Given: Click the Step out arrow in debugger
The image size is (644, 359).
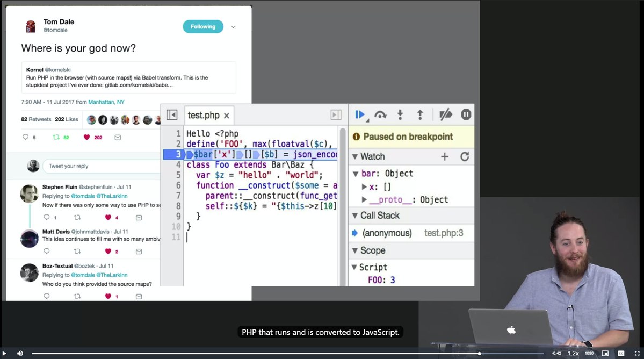Looking at the screenshot, I should pos(419,115).
